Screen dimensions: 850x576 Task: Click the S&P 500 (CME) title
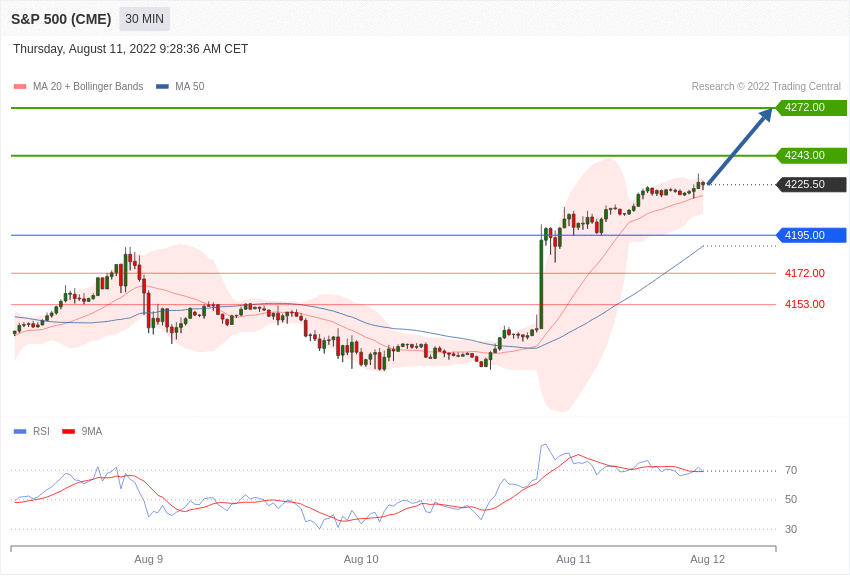[61, 19]
